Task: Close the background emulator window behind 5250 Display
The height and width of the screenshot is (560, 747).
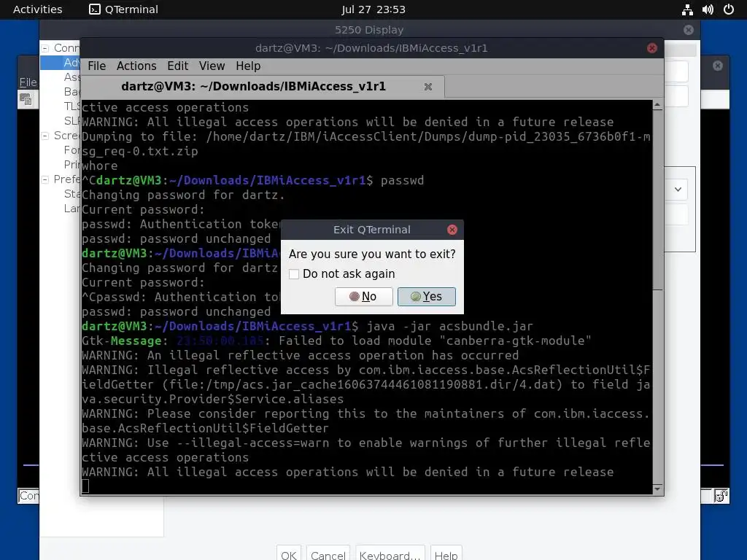Action: (x=718, y=66)
